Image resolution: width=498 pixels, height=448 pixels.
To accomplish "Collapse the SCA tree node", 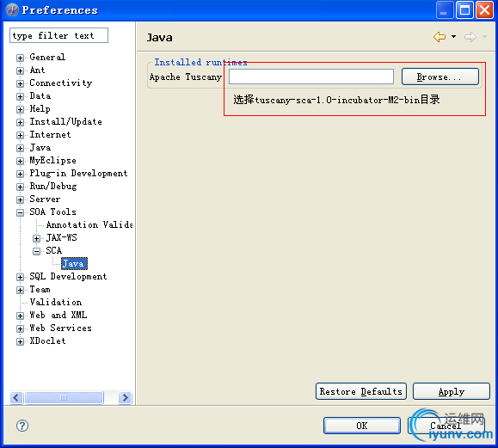I will 36,251.
